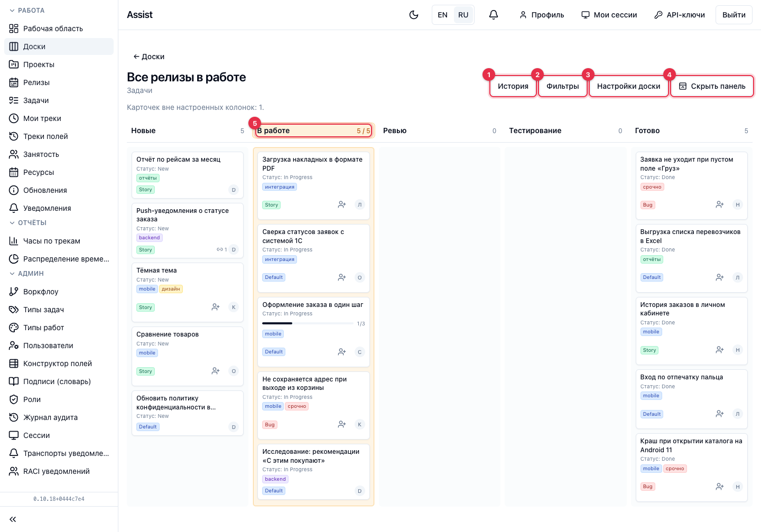Click the Роли shield icon
Screen dimensions: 761x532
pos(14,399)
